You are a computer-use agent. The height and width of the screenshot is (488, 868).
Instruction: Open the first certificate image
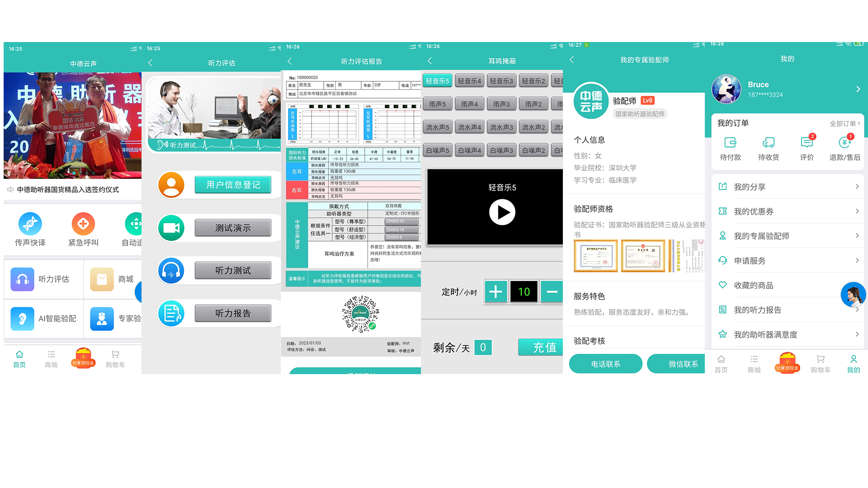pyautogui.click(x=596, y=256)
